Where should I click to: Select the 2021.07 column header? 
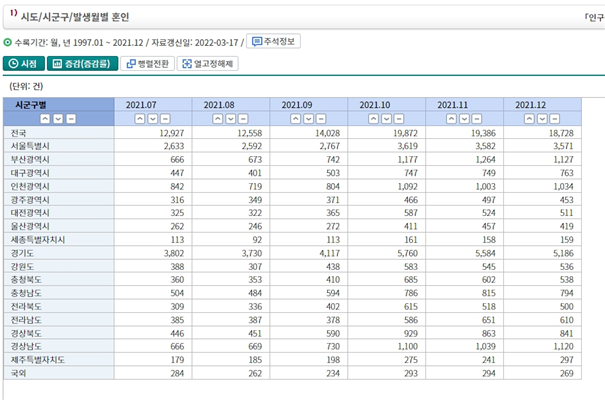(141, 105)
